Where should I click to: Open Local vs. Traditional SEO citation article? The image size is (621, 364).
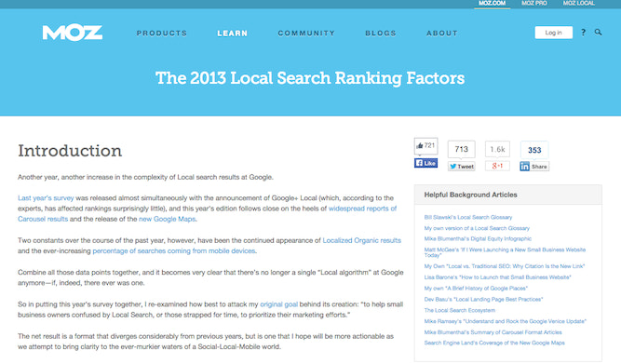505,266
